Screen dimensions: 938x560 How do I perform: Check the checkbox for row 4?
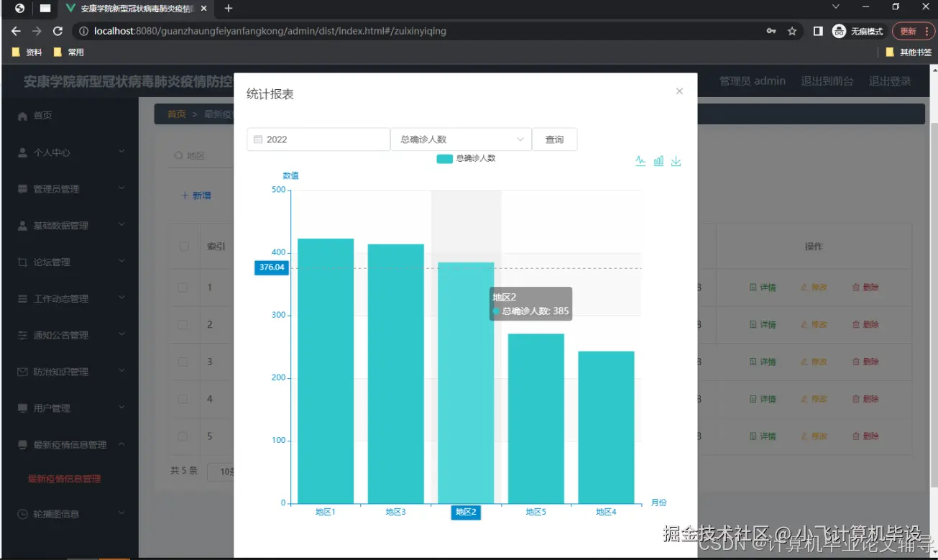(x=183, y=399)
